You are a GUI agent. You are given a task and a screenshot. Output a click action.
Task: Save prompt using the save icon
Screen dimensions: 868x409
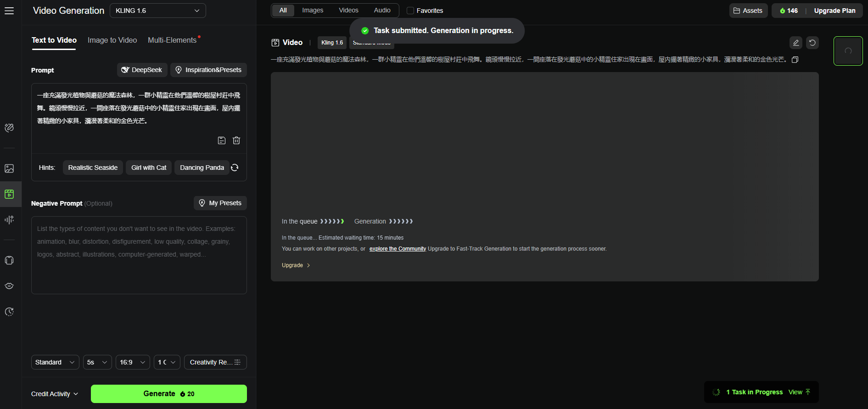tap(222, 140)
